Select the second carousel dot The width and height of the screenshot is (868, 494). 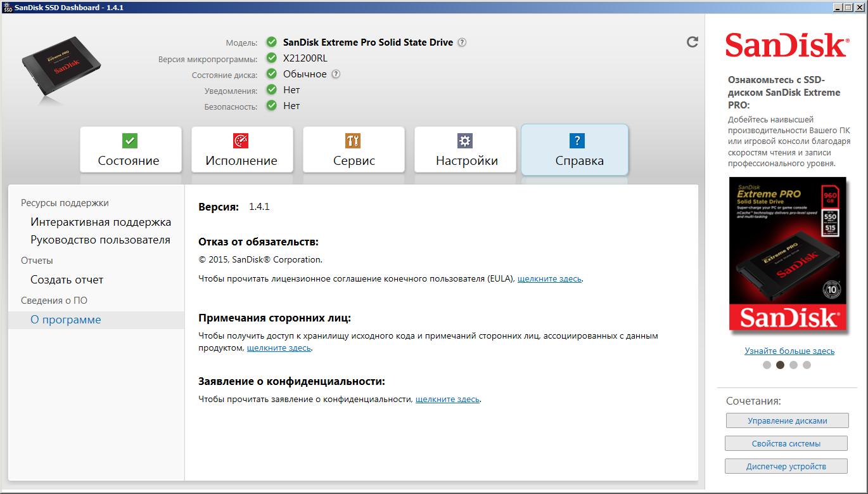[x=781, y=365]
